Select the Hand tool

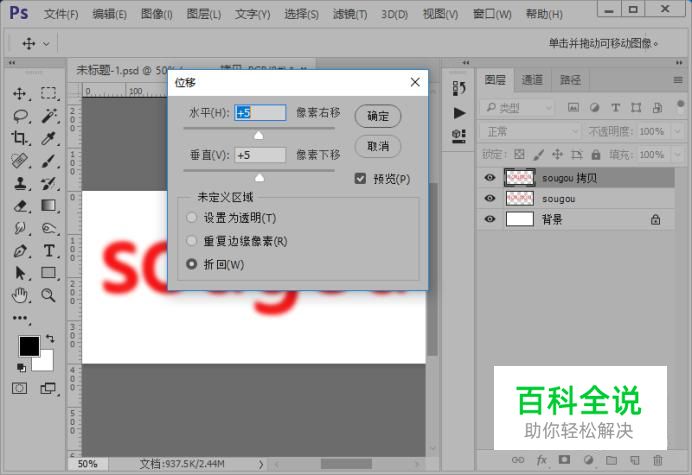click(20, 295)
